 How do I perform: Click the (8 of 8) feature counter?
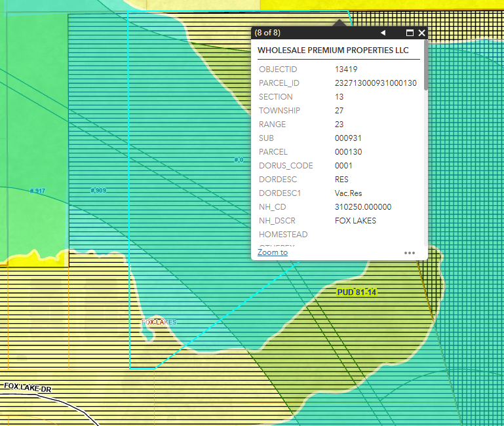pos(267,33)
